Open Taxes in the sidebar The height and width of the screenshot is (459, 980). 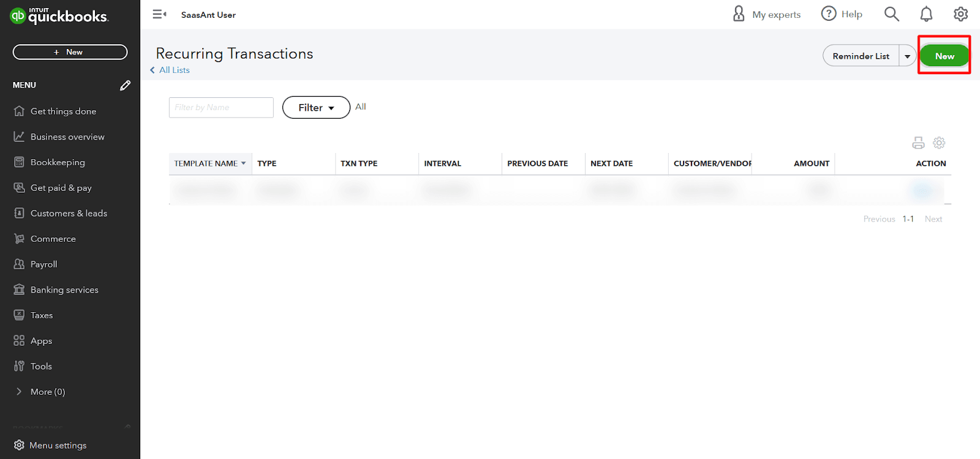(x=42, y=315)
